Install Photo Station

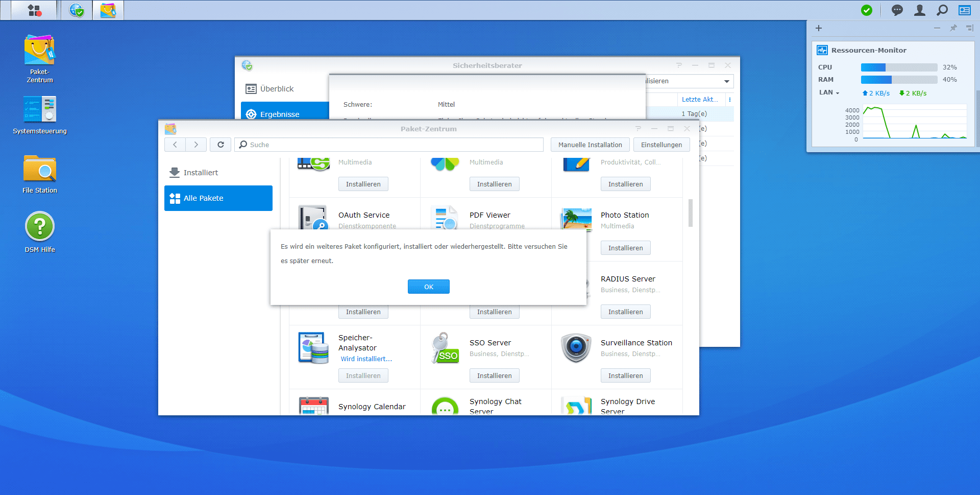point(625,248)
